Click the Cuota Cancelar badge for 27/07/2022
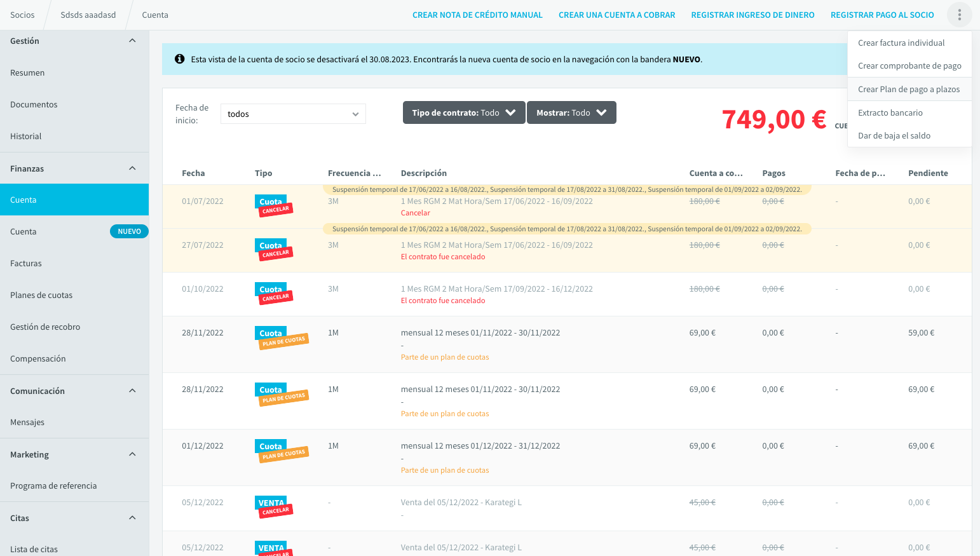This screenshot has width=980, height=556. (273, 249)
